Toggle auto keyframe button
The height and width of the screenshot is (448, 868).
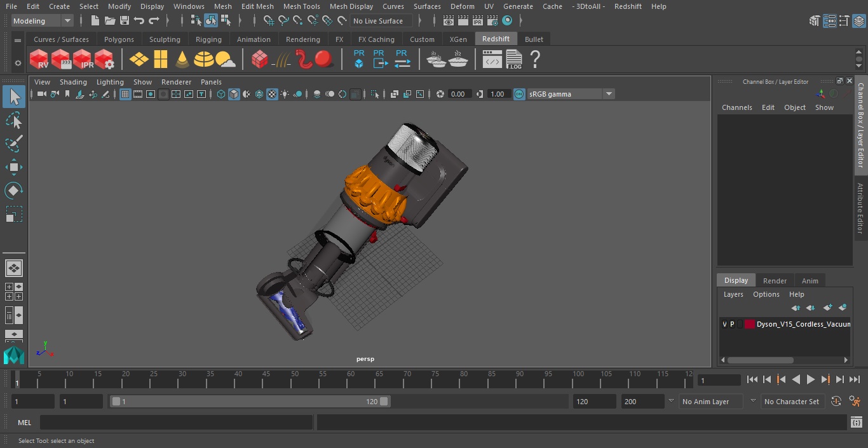coord(836,402)
